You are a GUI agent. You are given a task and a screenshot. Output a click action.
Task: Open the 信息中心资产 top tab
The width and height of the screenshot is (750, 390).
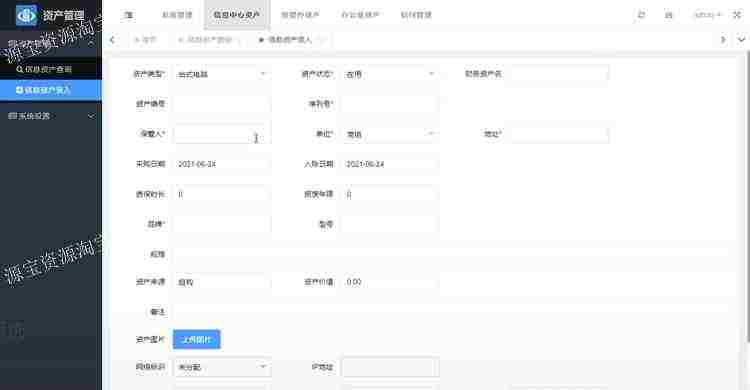click(x=236, y=15)
